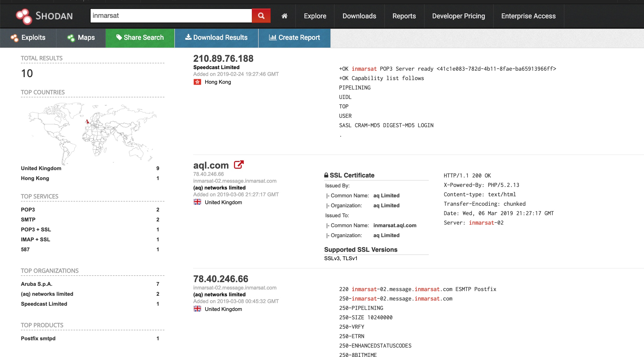The height and width of the screenshot is (357, 644).
Task: Click (aq) networks limited under 78.40.246.66
Action: pos(219,294)
